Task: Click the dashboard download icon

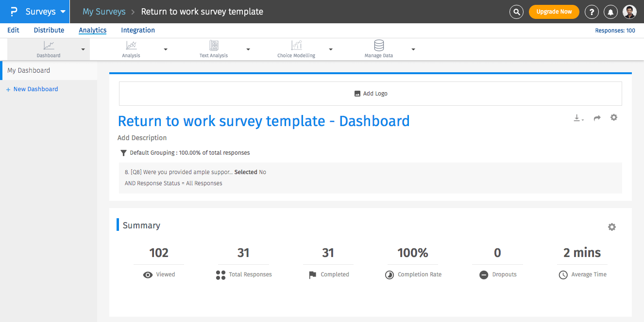Action: click(578, 118)
